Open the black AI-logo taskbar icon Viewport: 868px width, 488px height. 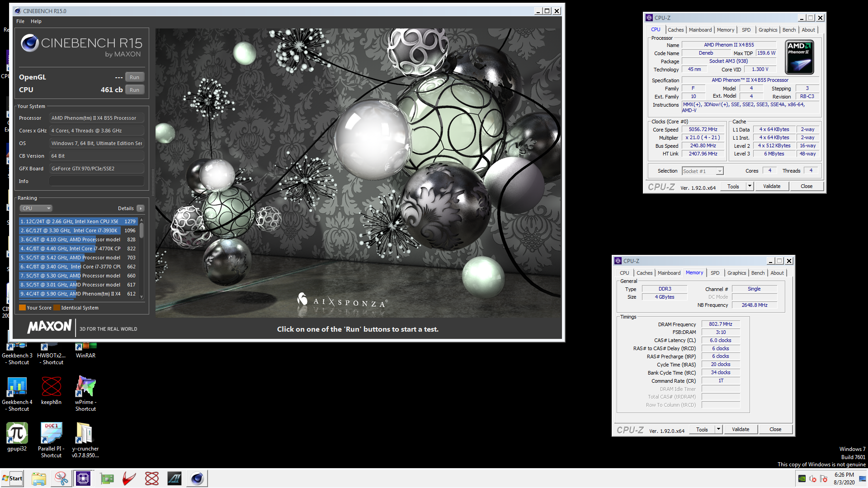[x=175, y=479]
